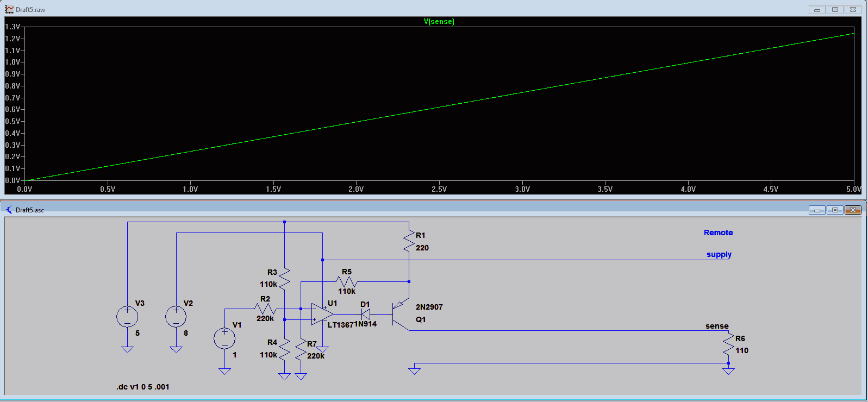Click the U1 reference label

333,303
